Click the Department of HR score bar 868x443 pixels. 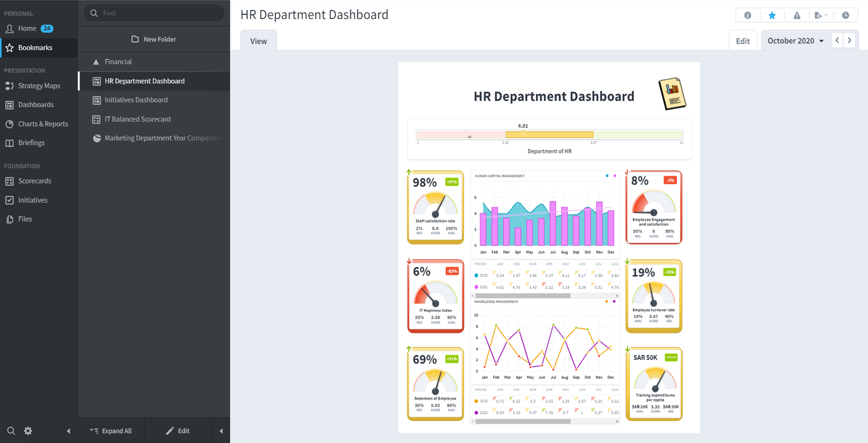coord(549,134)
